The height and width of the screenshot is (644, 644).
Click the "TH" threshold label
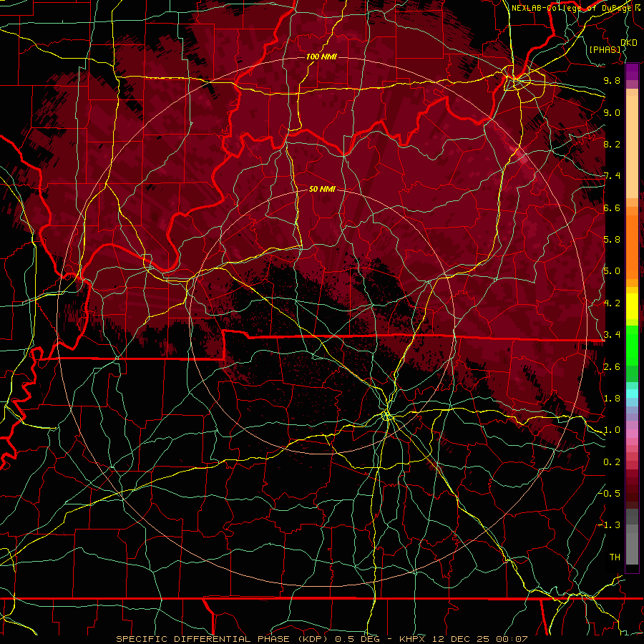615,557
